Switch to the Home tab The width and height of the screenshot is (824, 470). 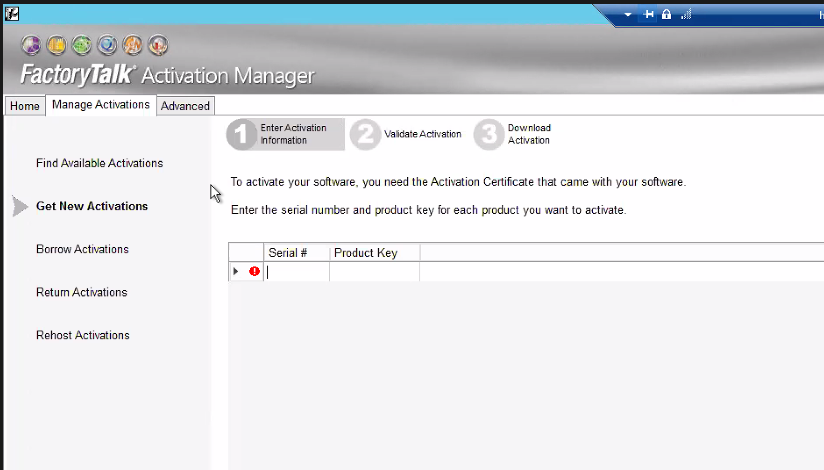point(25,106)
